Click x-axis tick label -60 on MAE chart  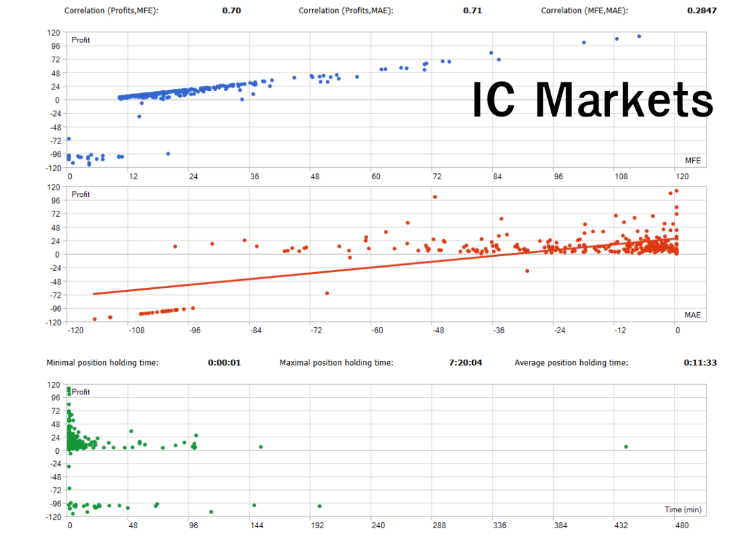click(377, 331)
